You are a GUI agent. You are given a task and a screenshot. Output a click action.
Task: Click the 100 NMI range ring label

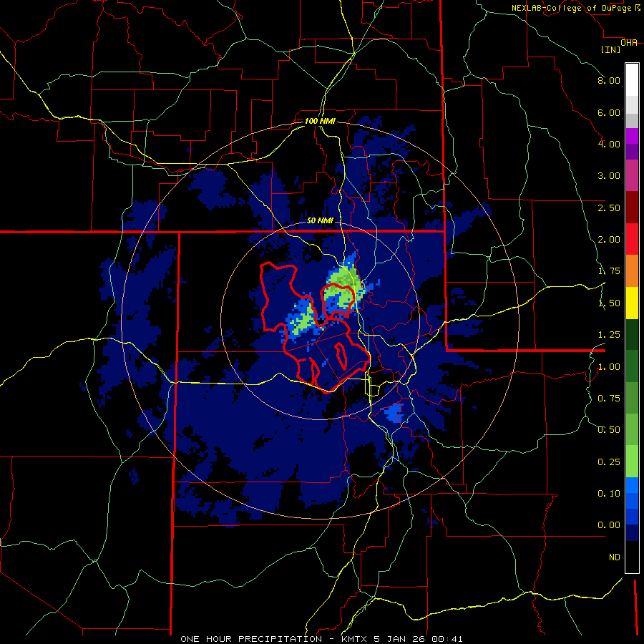(x=320, y=121)
